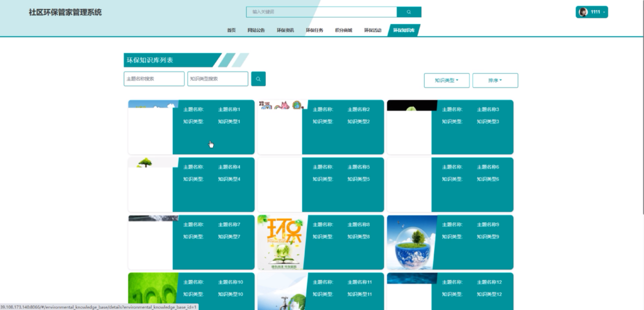This screenshot has height=310, width=644.
Task: Click the value 知识类型3
Action: click(x=488, y=122)
